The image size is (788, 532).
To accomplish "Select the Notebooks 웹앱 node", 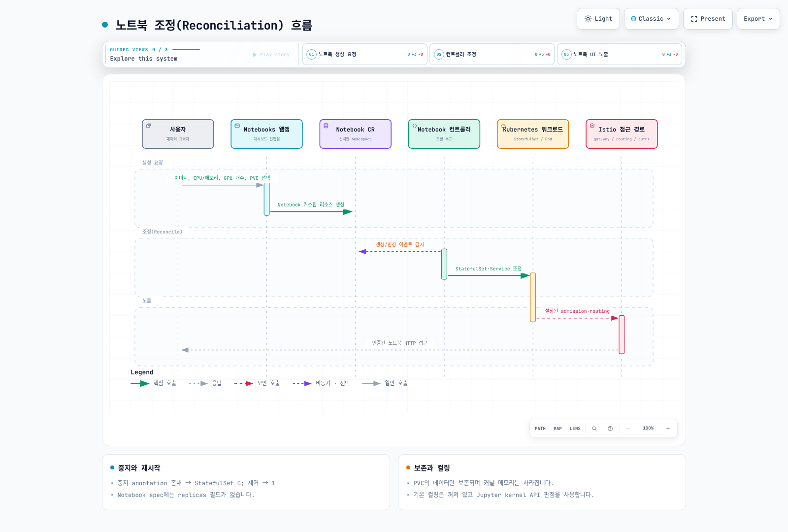I will [266, 134].
